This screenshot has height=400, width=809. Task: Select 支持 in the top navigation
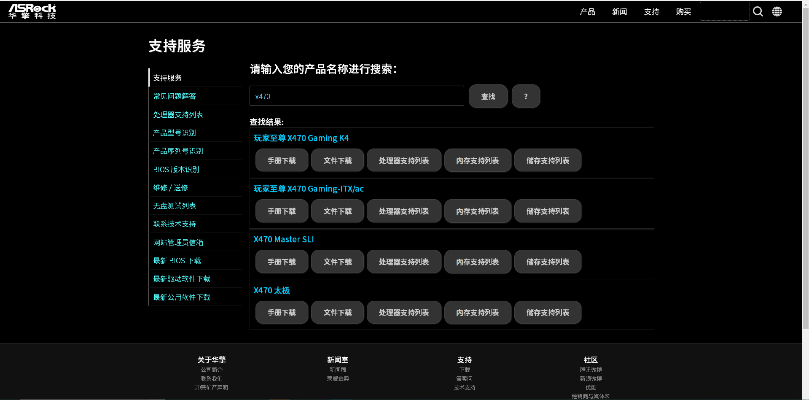click(x=652, y=12)
